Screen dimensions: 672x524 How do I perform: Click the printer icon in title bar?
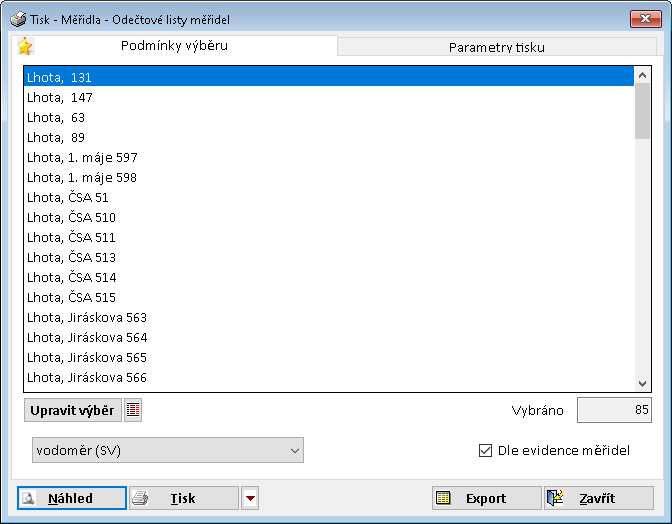[18, 19]
